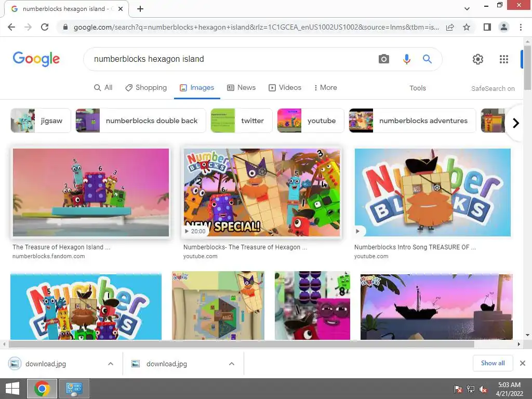Filter results by jigsaw chip
The image size is (532, 399).
point(41,121)
